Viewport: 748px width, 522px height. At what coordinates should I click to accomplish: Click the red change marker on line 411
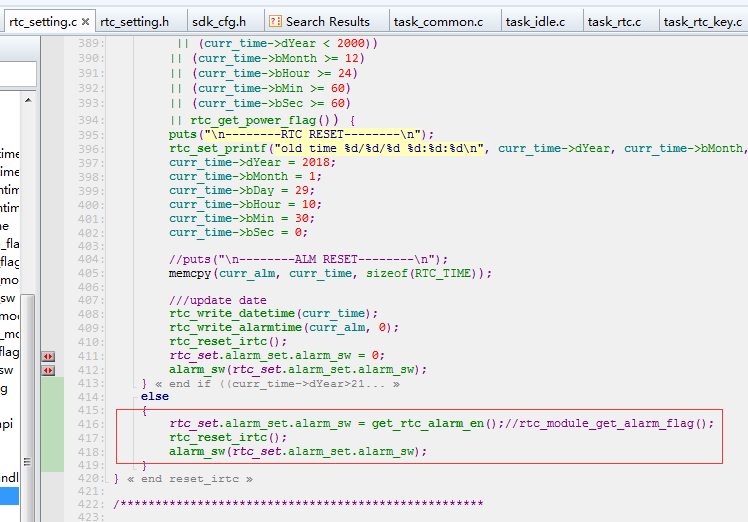click(x=48, y=356)
